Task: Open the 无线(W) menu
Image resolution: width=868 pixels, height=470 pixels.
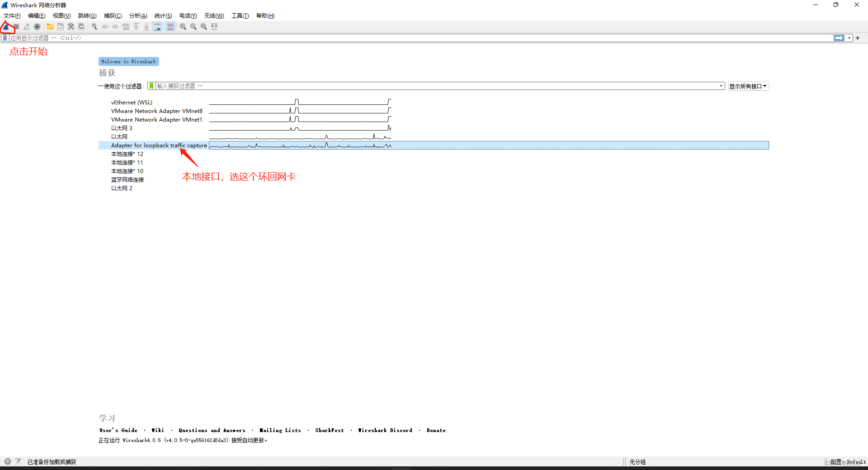Action: 214,16
